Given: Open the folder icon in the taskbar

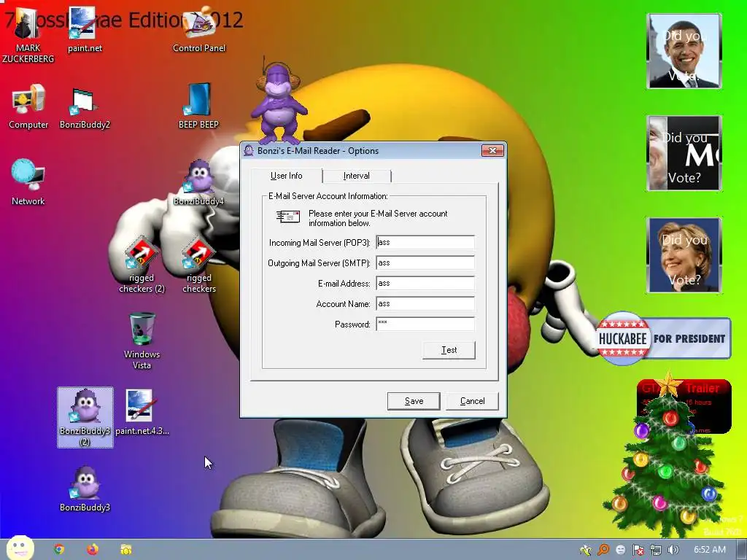Looking at the screenshot, I should [x=125, y=550].
